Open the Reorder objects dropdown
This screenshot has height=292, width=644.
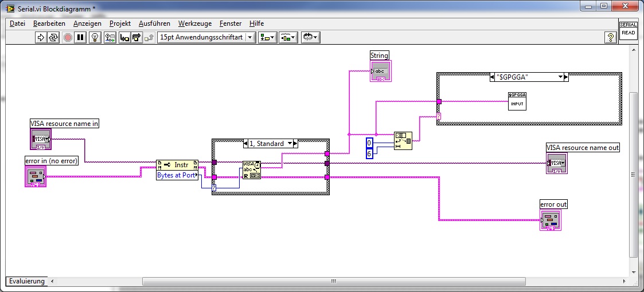click(x=310, y=37)
